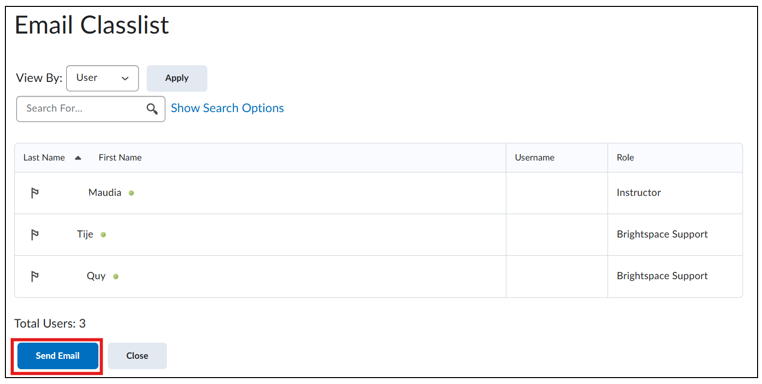Click Tije's green online status dot

point(103,235)
